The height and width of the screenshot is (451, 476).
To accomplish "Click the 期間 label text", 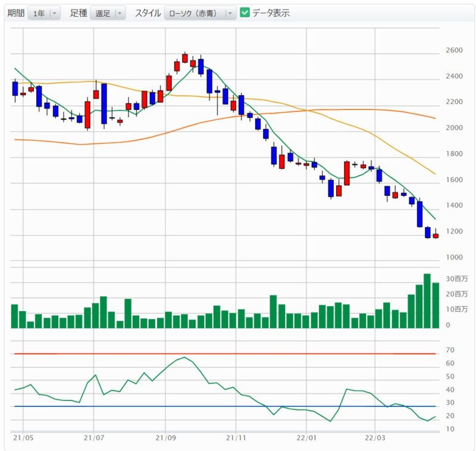I will (16, 13).
